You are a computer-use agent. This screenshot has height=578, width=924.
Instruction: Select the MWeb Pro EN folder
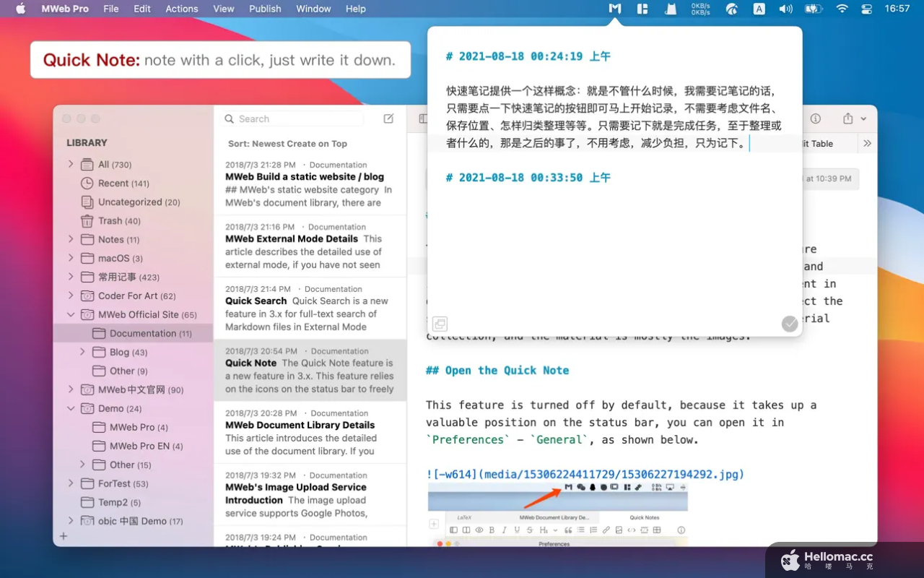[x=133, y=446]
